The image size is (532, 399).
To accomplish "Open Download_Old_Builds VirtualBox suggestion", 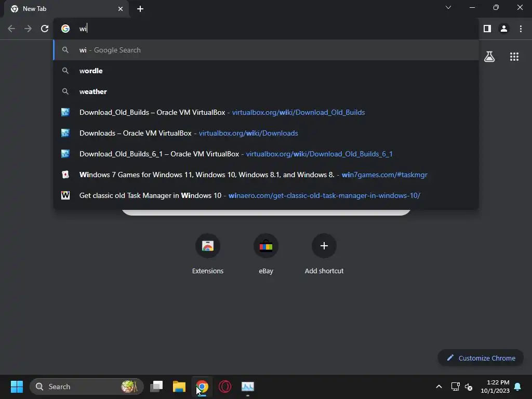I will click(266, 112).
